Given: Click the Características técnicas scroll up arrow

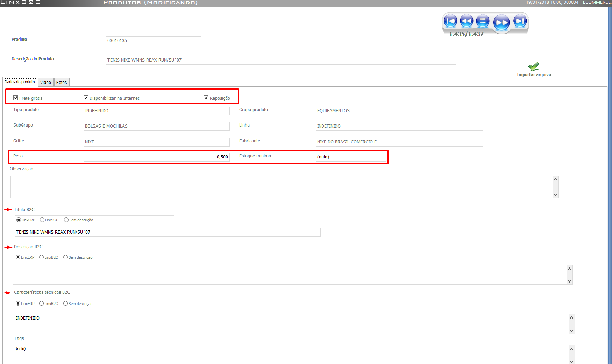Looking at the screenshot, I should 571,317.
